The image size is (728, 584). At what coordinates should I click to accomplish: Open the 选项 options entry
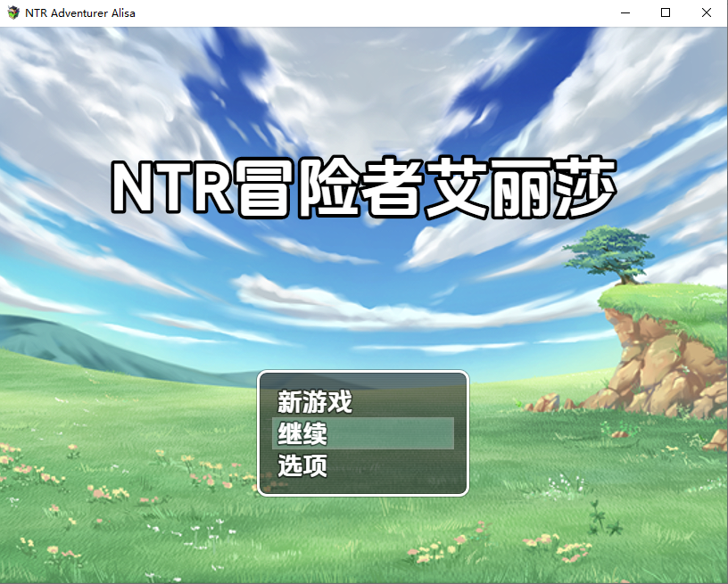pos(302,465)
